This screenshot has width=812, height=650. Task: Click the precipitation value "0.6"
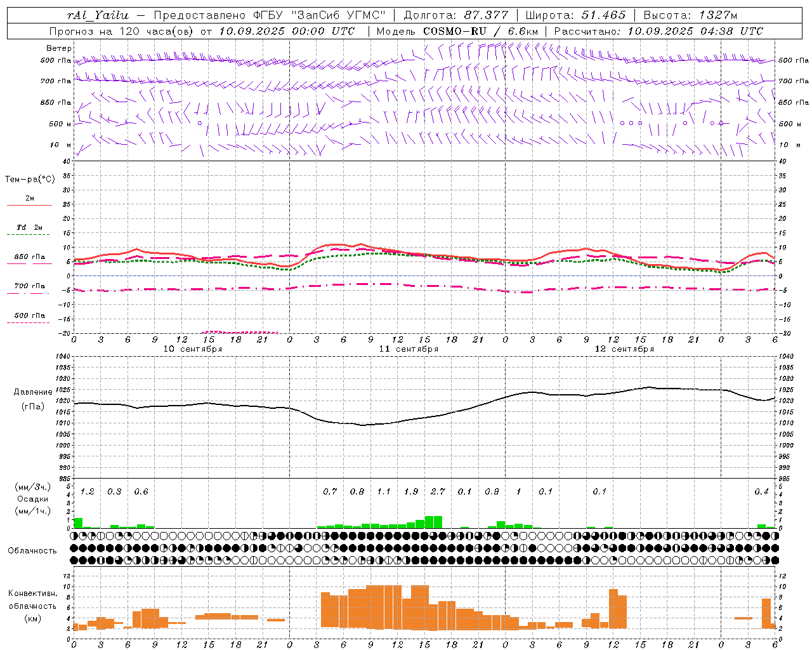coord(141,492)
